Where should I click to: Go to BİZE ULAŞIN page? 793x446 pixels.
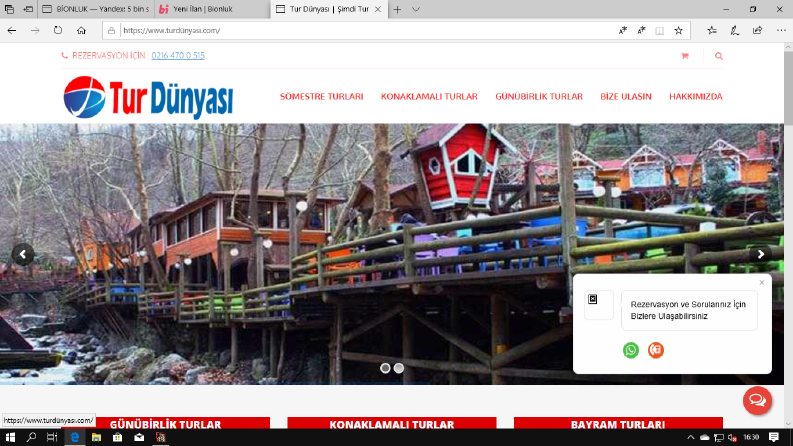click(x=626, y=97)
